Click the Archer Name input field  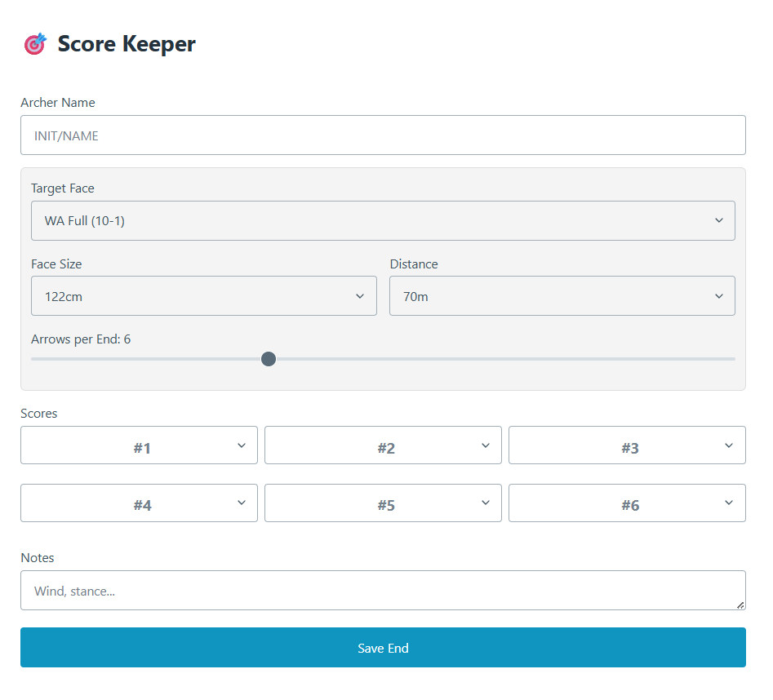(x=383, y=135)
